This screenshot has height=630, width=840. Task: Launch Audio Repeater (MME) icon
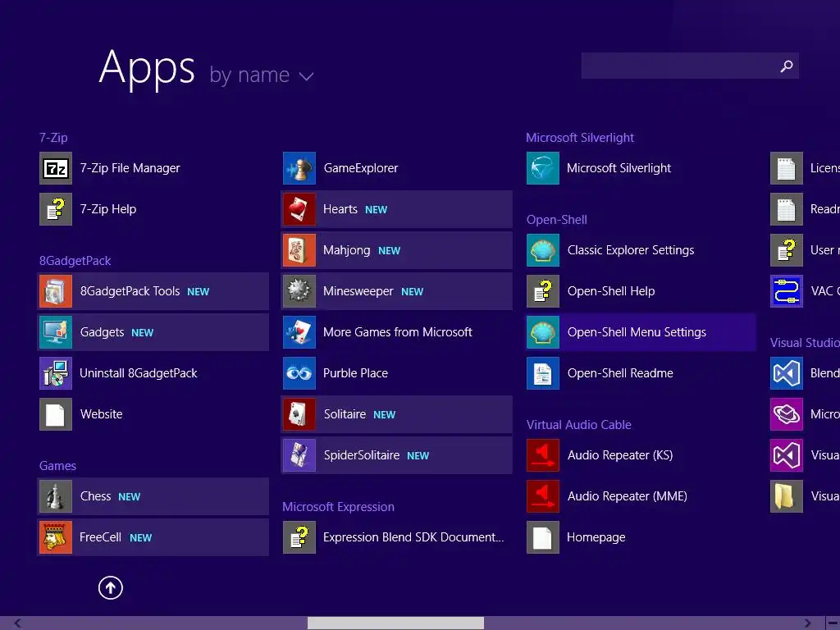tap(543, 496)
